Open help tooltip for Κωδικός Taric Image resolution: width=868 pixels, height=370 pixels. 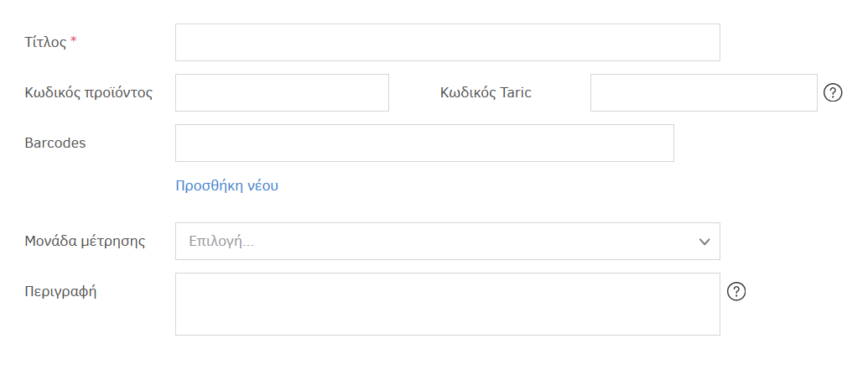click(833, 92)
